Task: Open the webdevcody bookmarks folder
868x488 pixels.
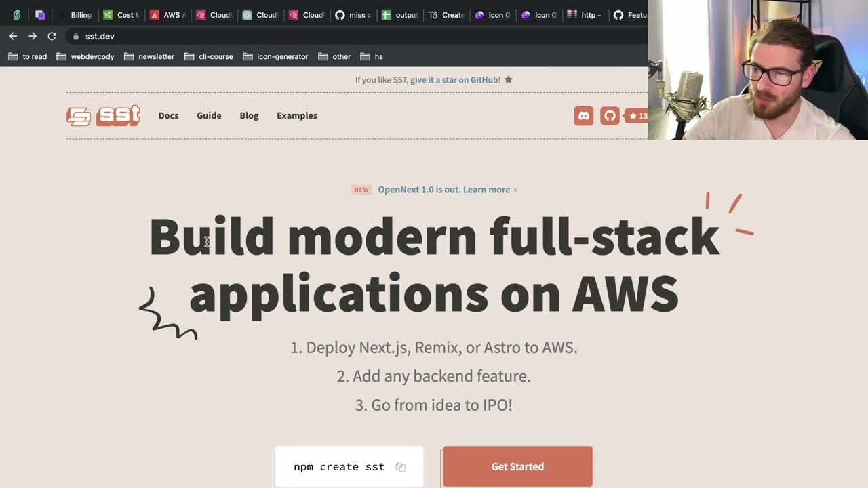Action: click(x=85, y=56)
